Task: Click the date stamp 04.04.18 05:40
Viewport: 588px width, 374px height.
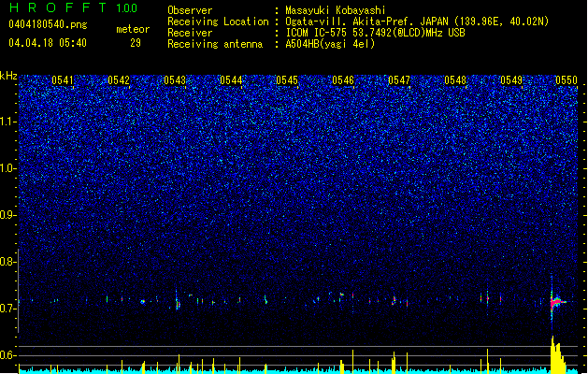Action: [48, 43]
